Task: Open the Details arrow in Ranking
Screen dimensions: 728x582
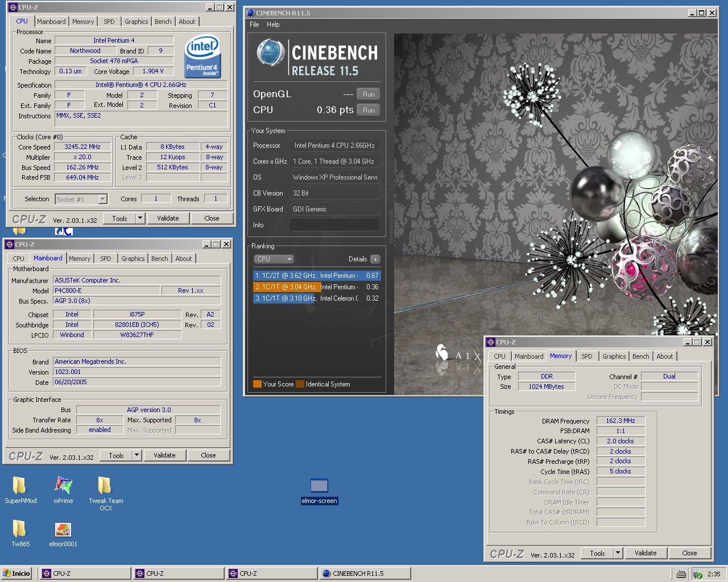Action: (375, 259)
